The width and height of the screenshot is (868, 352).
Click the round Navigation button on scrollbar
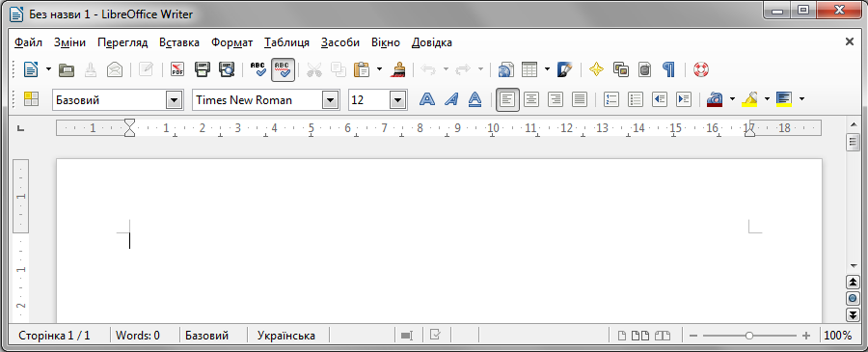coord(854,298)
